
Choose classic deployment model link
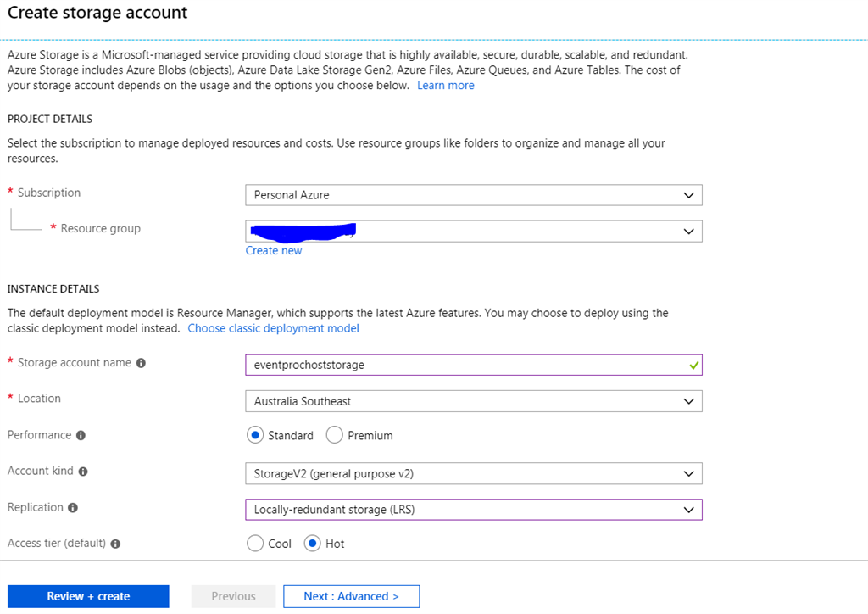273,327
